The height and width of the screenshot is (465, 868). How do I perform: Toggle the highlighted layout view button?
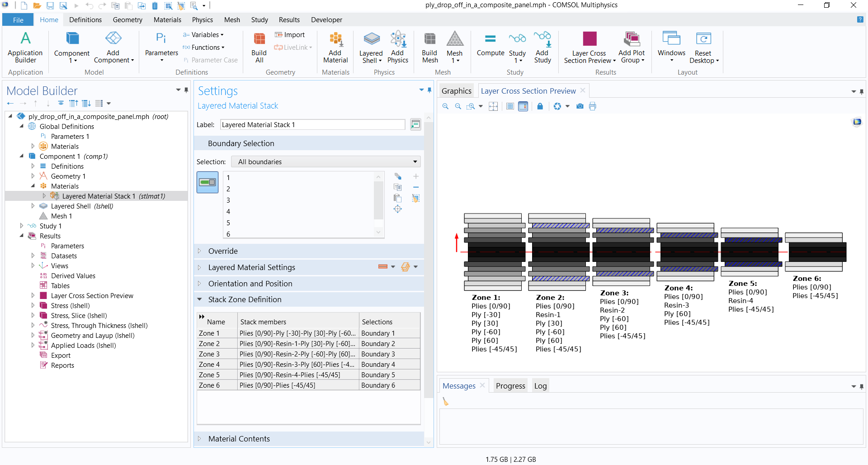coord(523,106)
